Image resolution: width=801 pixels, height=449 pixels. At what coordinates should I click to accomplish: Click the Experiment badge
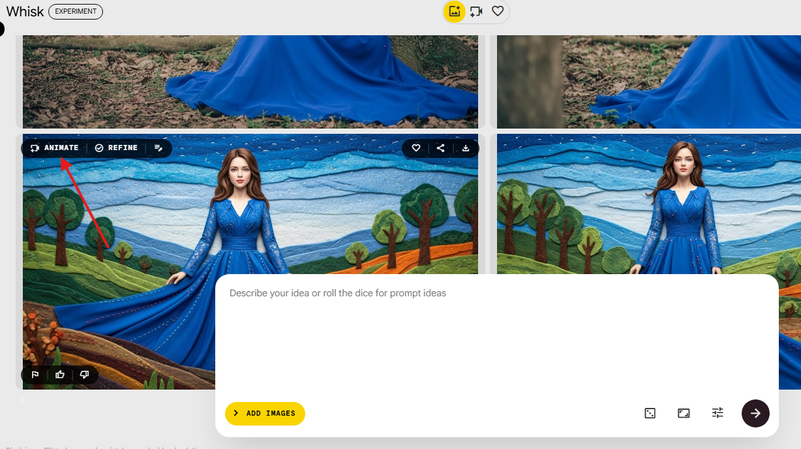click(76, 11)
